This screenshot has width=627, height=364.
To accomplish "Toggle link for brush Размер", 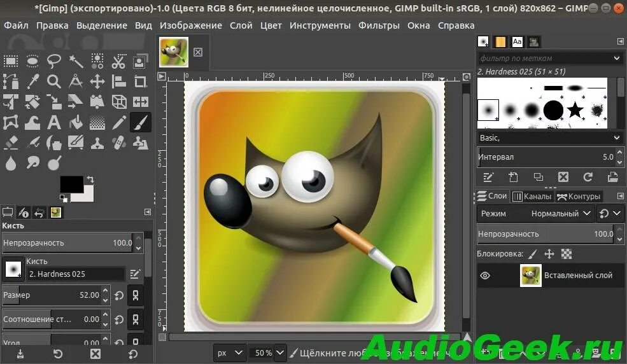I will point(136,295).
